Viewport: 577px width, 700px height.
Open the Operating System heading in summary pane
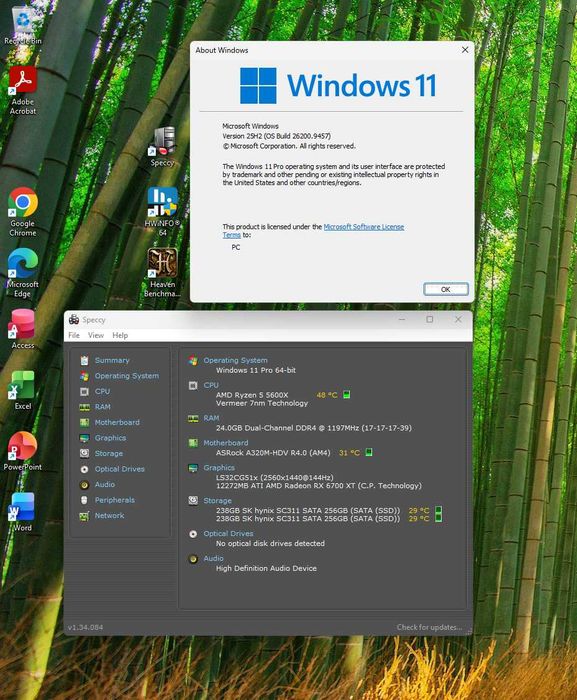coord(235,360)
